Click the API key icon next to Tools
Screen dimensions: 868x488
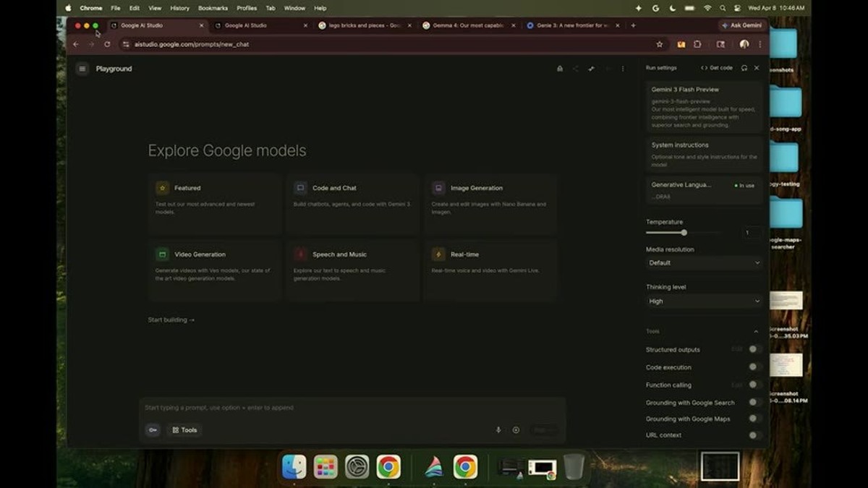(153, 430)
